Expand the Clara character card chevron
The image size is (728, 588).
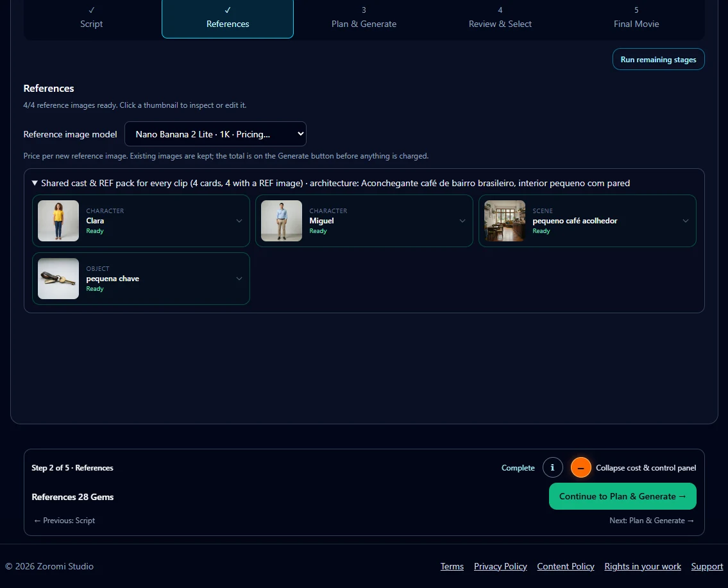pyautogui.click(x=239, y=221)
